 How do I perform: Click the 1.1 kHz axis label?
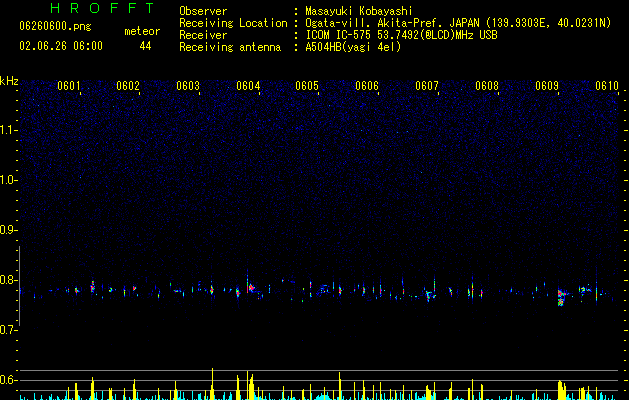[9, 130]
